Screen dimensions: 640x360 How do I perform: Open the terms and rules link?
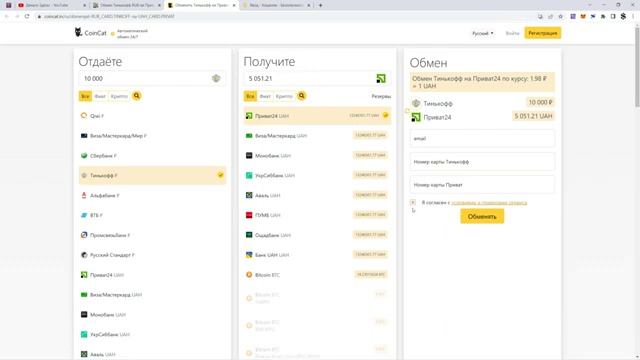489,203
